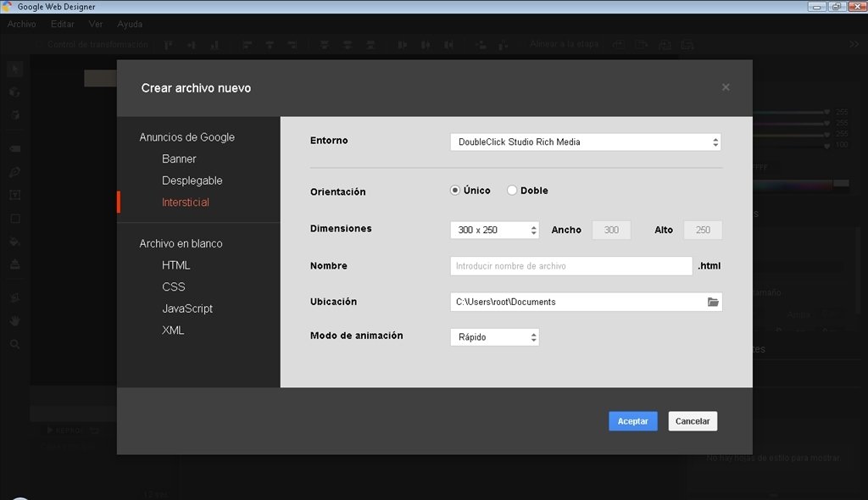Click the Archivo en blanco heading
This screenshot has width=868, height=500.
pos(181,243)
